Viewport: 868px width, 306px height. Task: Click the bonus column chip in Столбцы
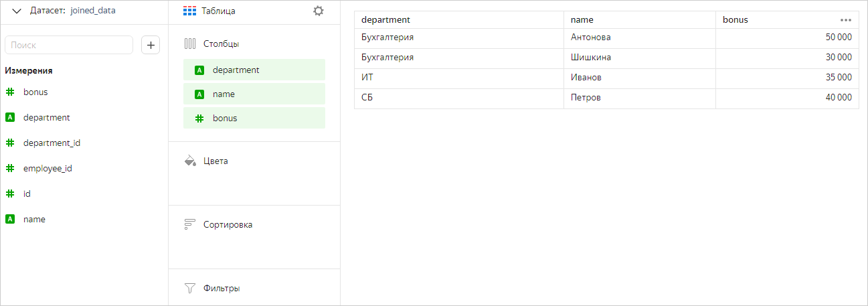(254, 119)
